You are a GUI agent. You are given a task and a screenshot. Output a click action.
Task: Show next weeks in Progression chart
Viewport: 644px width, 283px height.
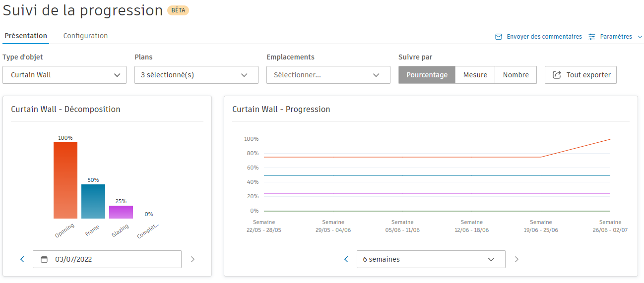(516, 259)
